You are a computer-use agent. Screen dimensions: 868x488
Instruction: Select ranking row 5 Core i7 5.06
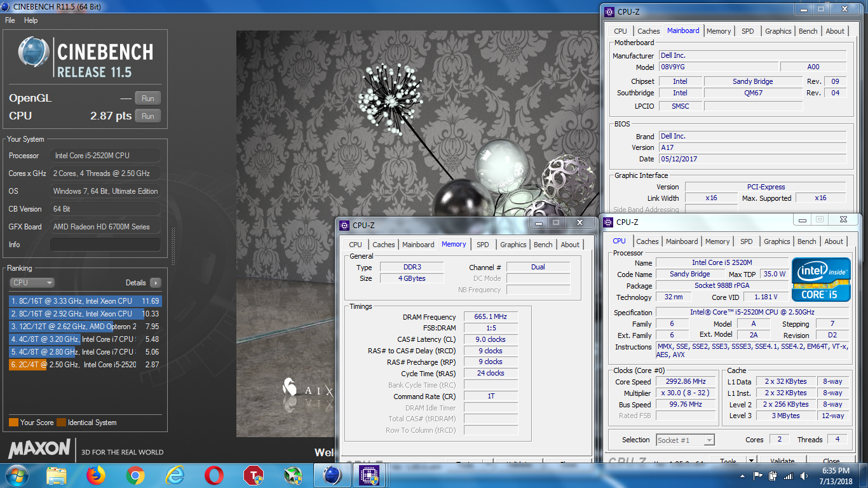tap(85, 352)
